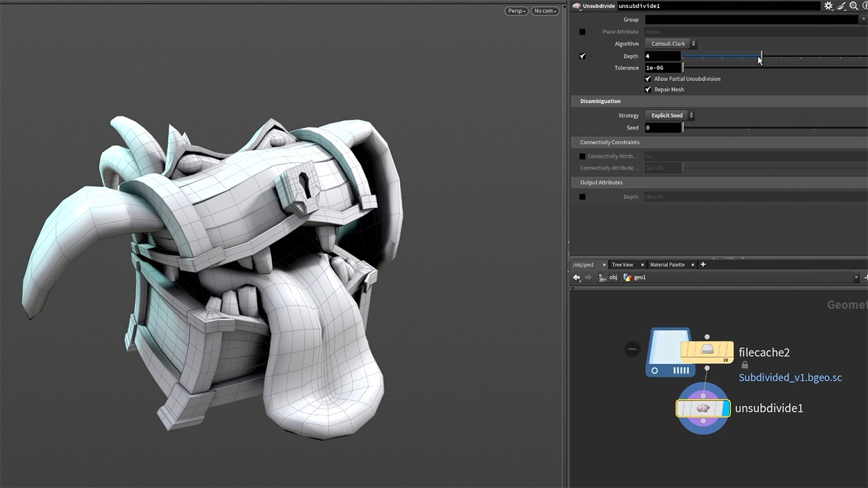Click the Tolerance value input field
The width and height of the screenshot is (868, 488).
663,68
